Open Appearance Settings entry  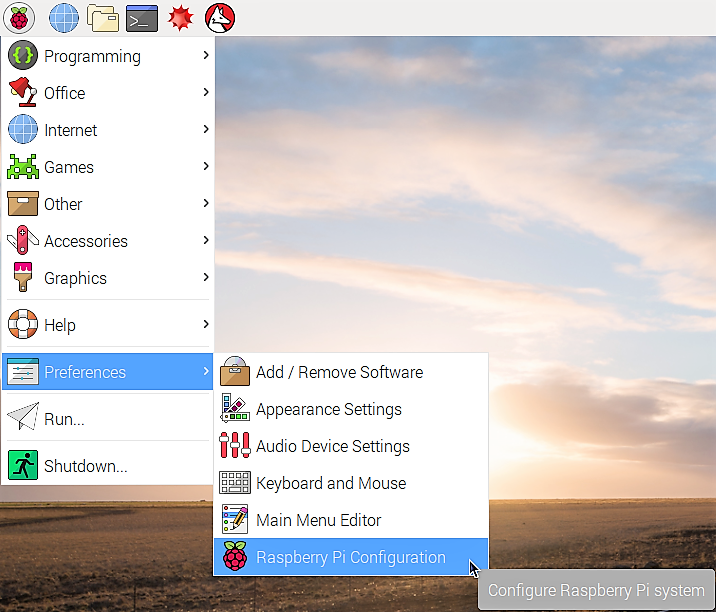click(x=351, y=409)
